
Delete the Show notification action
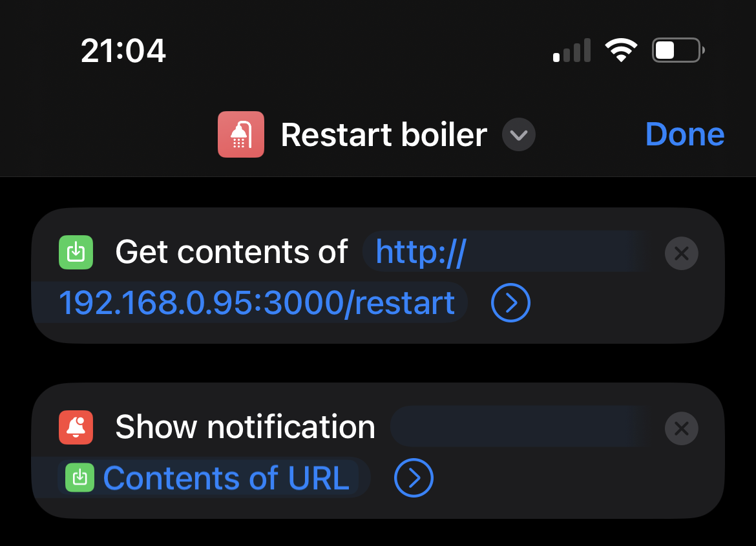(681, 428)
